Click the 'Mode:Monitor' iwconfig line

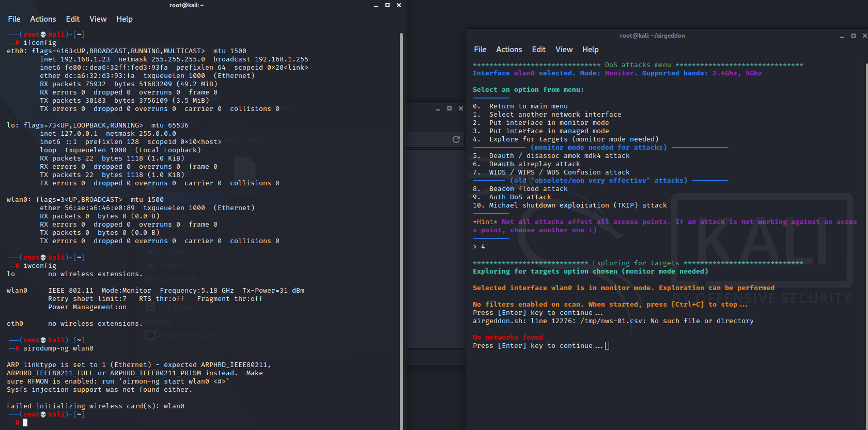coord(156,291)
